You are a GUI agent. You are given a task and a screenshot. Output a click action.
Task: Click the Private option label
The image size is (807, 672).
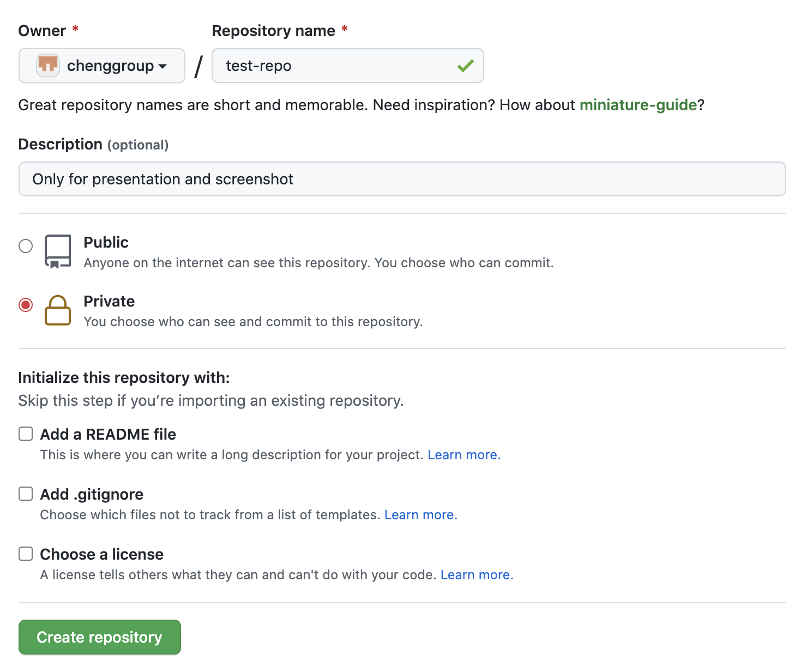(109, 301)
